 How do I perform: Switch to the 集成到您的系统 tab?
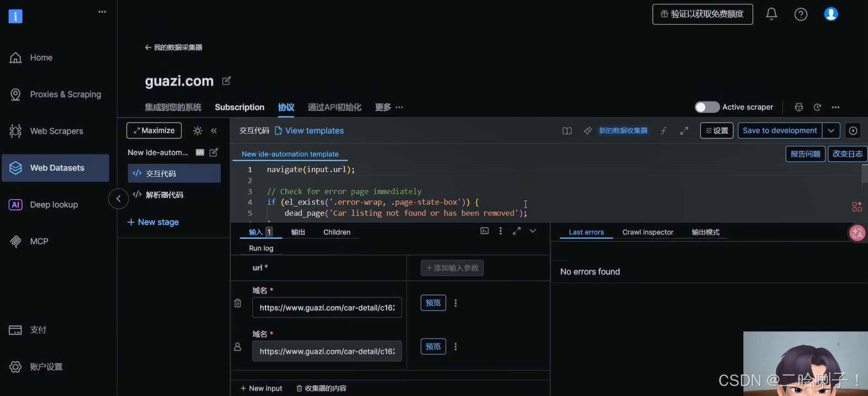click(x=173, y=107)
